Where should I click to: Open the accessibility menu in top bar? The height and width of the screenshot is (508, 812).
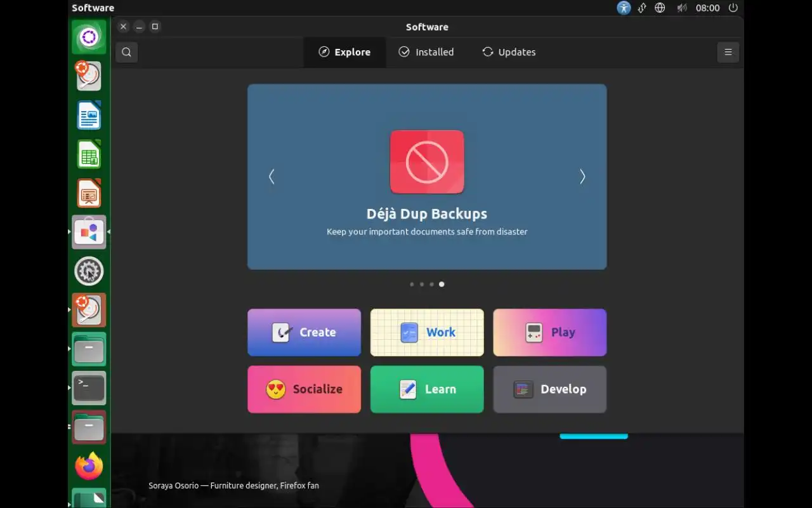pyautogui.click(x=624, y=8)
